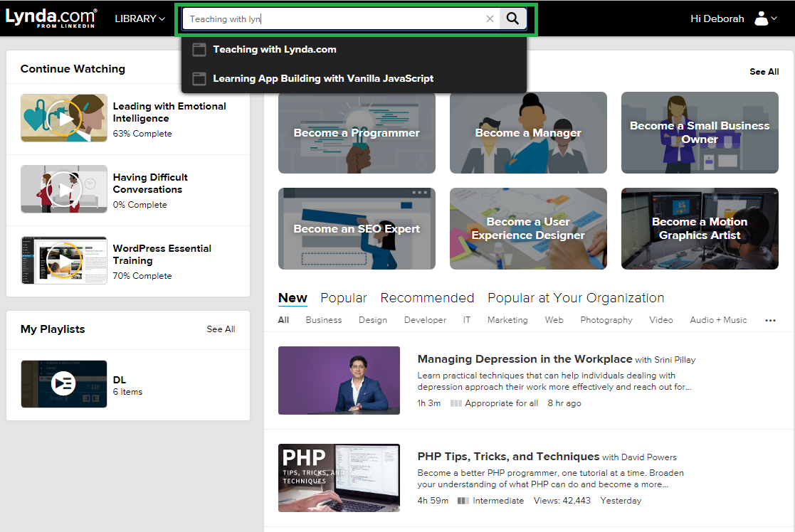Click the 63% Complete progress text
The image size is (795, 532).
point(142,133)
